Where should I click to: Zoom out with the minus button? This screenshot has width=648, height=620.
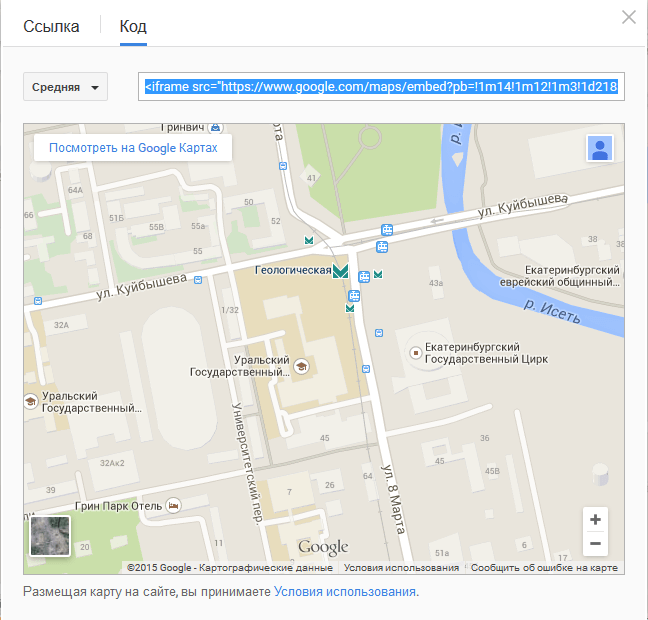[595, 544]
